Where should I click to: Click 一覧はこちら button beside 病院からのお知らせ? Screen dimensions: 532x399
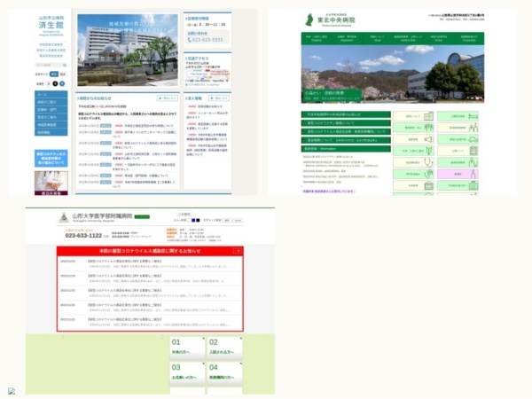click(x=168, y=98)
